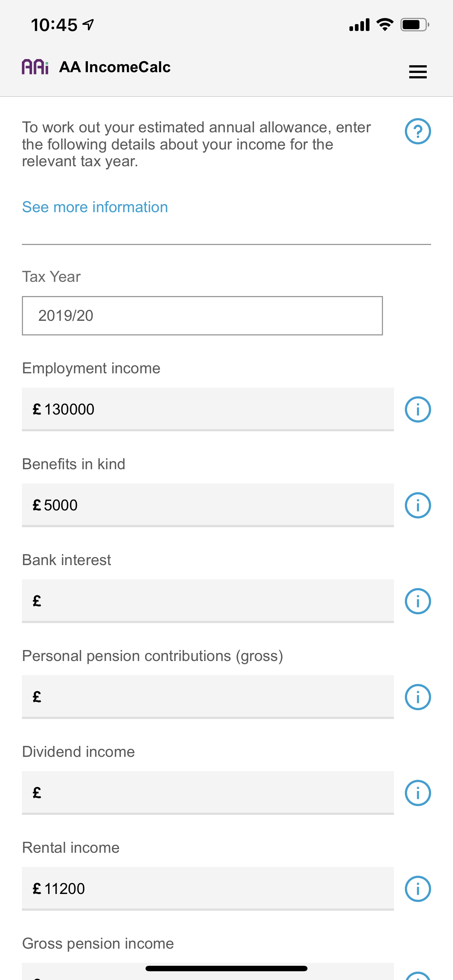This screenshot has height=980, width=453.
Task: Show info for Bank interest
Action: click(418, 602)
